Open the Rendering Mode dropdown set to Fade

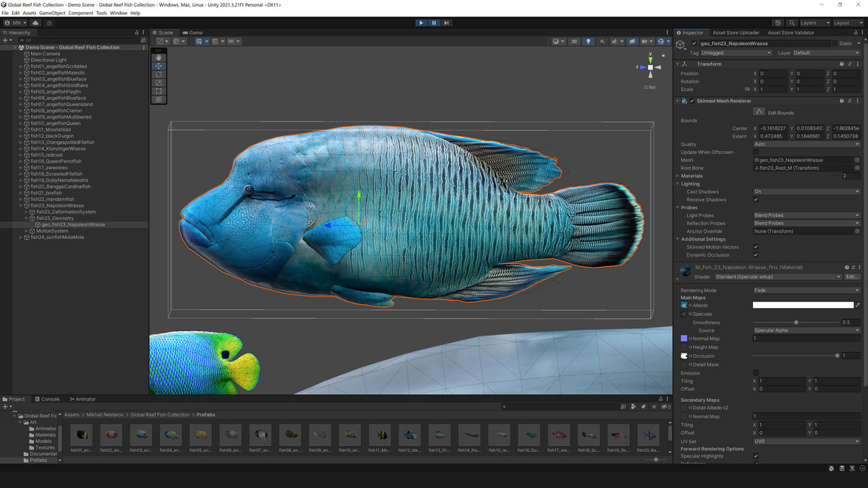[x=805, y=290]
